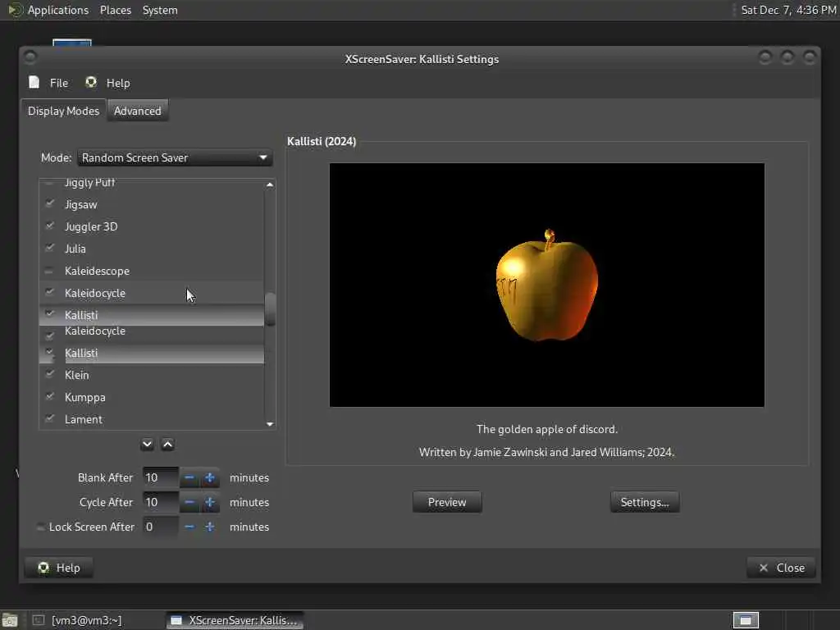
Task: Open the Help menu in menu bar
Action: (x=107, y=83)
